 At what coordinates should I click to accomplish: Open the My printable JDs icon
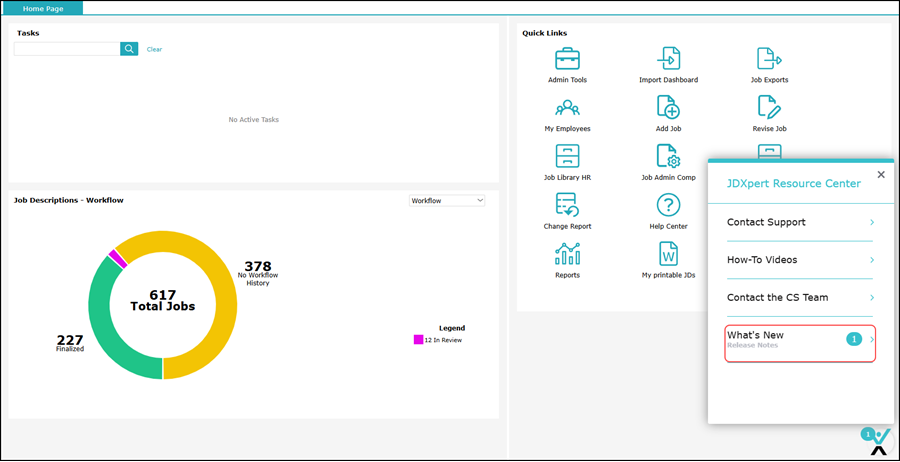point(668,255)
